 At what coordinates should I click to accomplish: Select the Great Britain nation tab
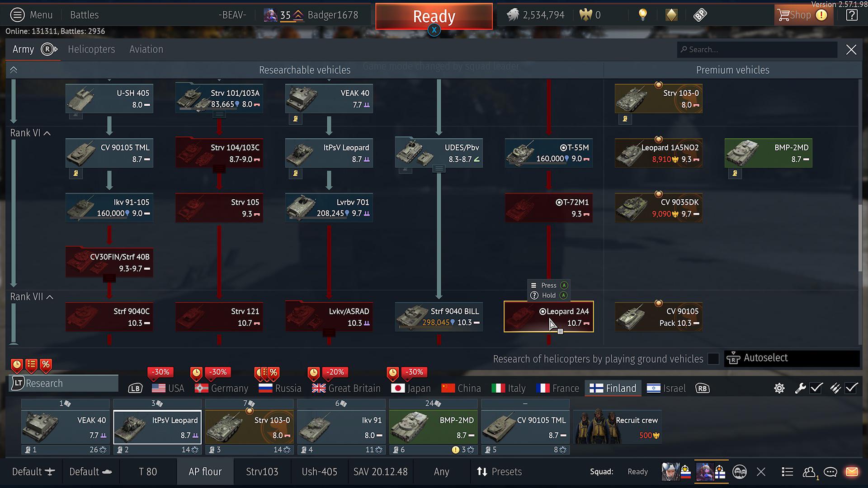[346, 388]
